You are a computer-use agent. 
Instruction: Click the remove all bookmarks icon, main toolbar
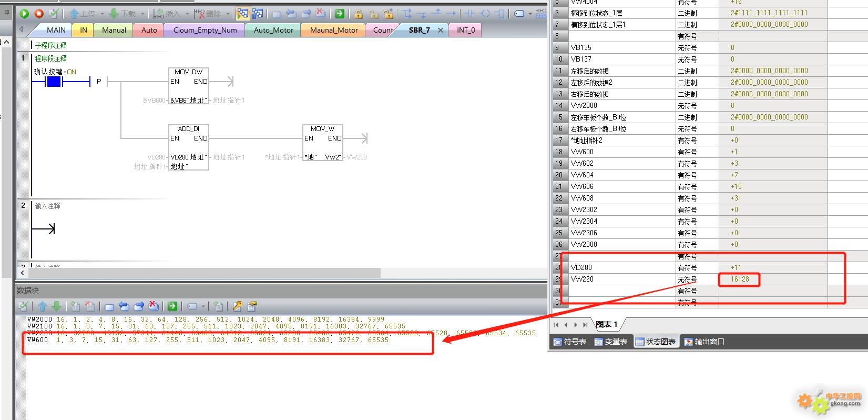click(x=321, y=14)
